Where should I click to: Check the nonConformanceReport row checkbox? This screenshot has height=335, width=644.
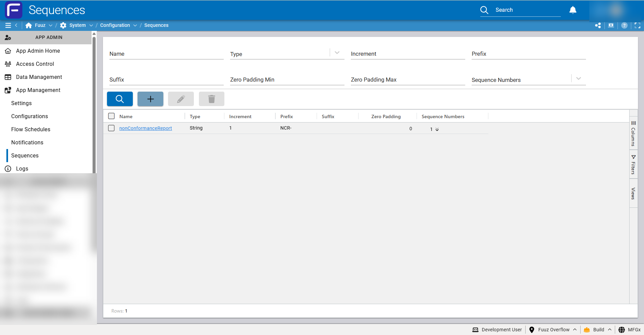[x=111, y=128]
